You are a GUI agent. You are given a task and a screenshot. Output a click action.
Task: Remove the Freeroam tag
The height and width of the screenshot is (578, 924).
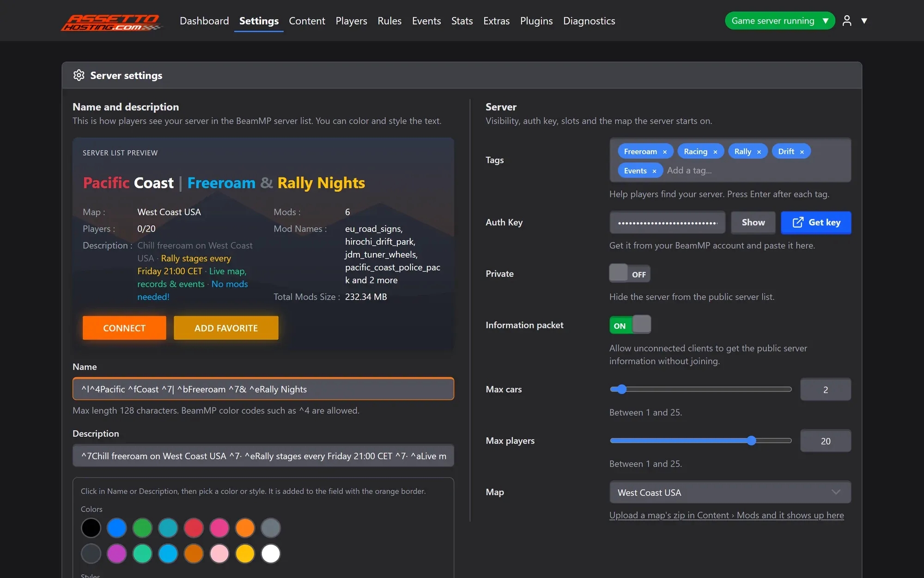(665, 152)
